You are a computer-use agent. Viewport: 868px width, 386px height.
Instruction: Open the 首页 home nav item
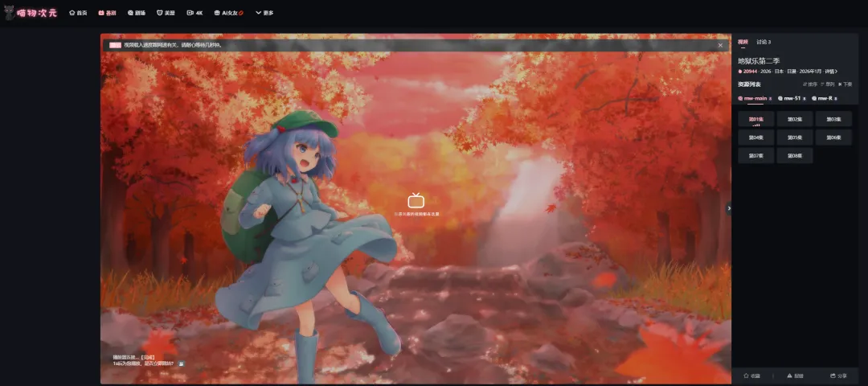tap(78, 13)
